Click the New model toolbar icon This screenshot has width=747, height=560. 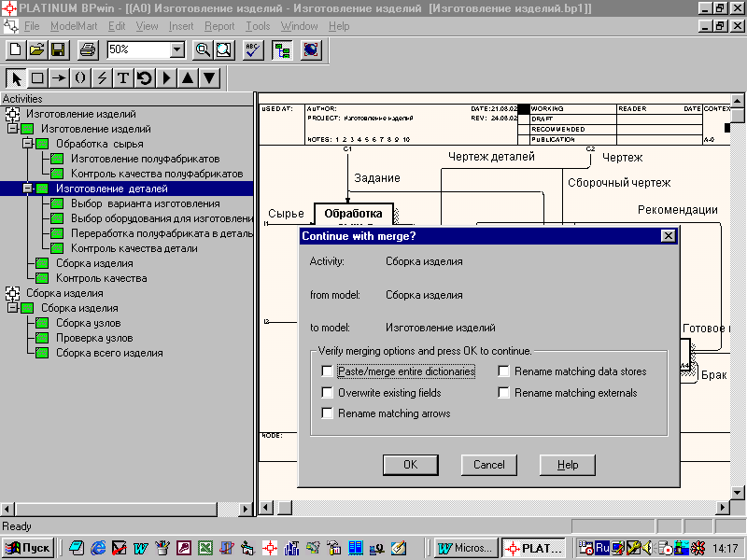[15, 50]
